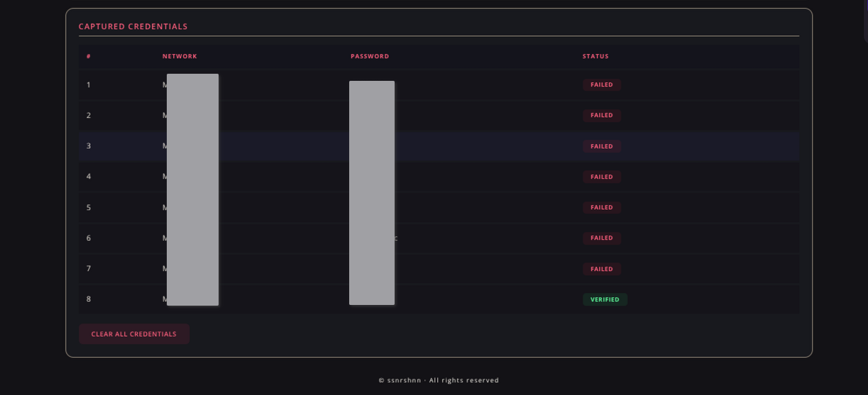Viewport: 868px width, 395px height.
Task: Click the STATUS column header
Action: click(595, 56)
